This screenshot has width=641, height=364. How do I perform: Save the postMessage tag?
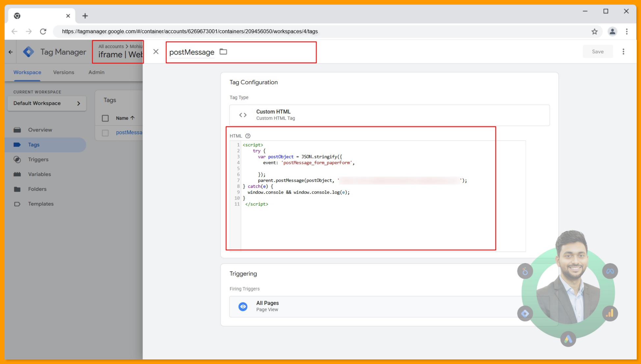598,51
